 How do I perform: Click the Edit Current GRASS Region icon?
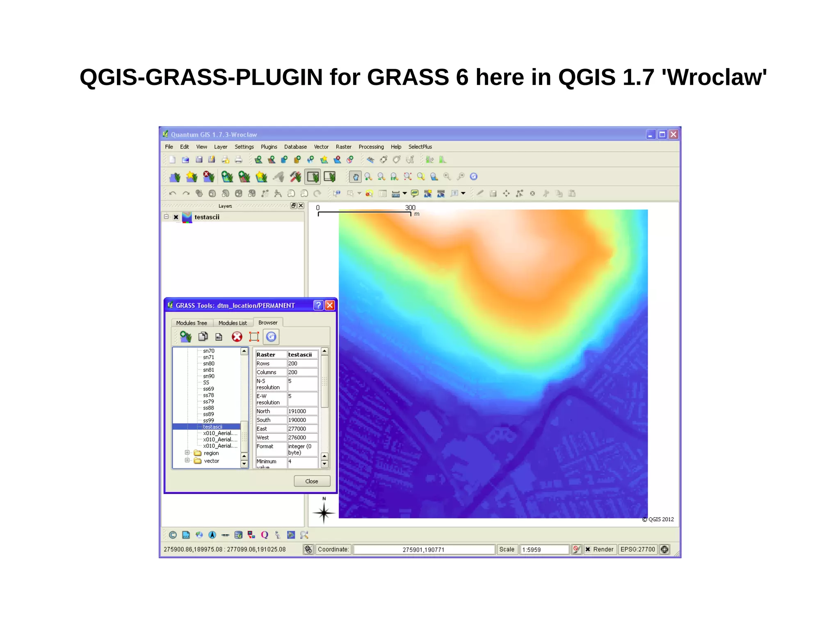tap(330, 177)
